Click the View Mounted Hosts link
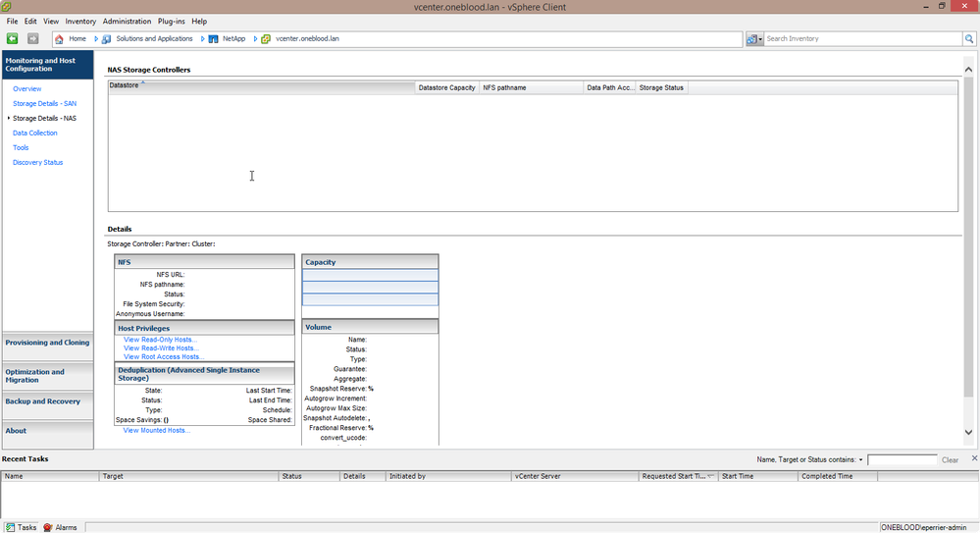 click(x=156, y=430)
